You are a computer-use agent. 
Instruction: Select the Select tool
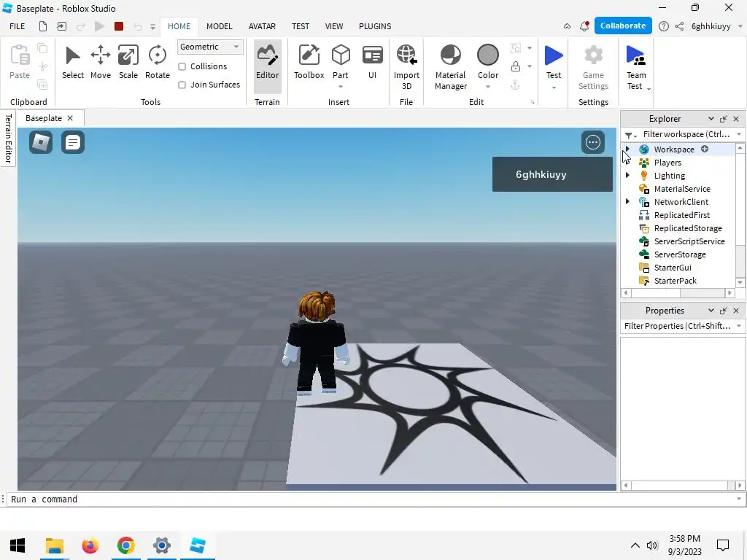click(x=72, y=62)
